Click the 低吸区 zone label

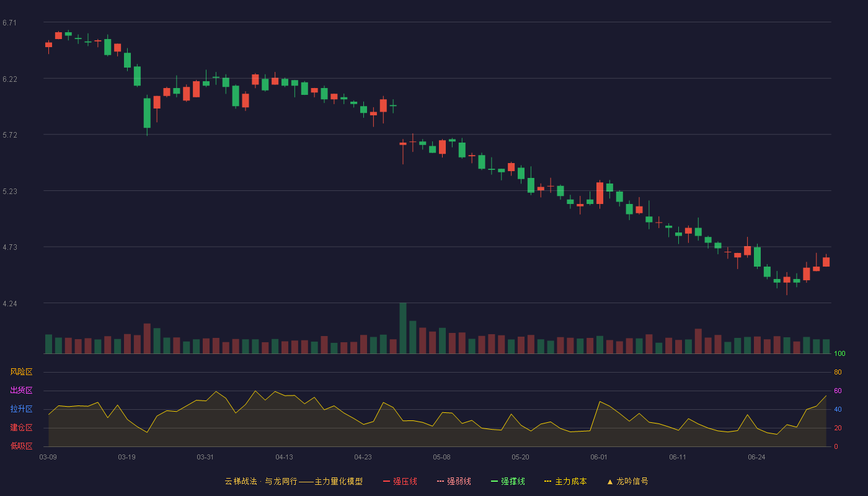click(21, 446)
